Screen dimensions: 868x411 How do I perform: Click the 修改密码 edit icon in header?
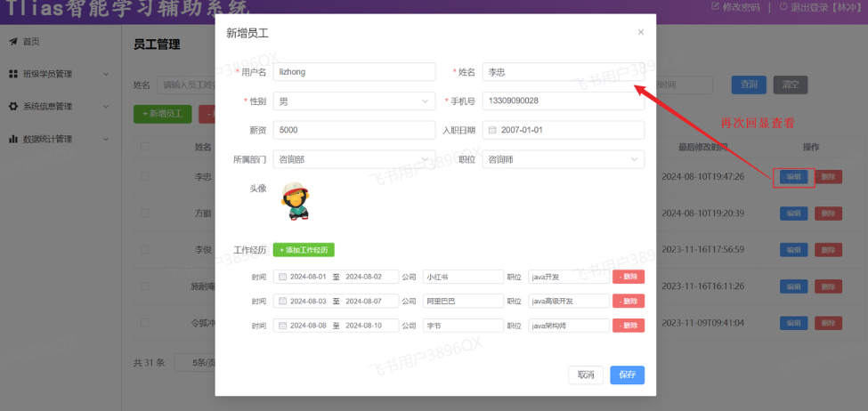coord(715,6)
